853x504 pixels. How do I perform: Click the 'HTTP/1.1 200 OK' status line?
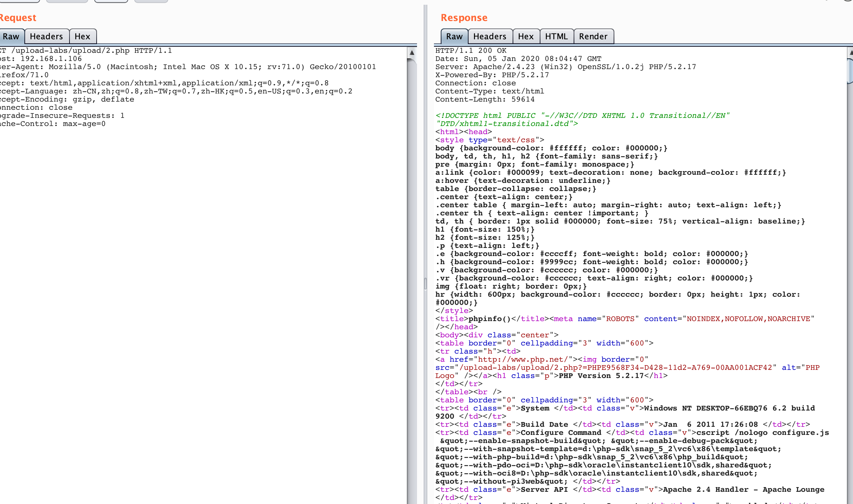pyautogui.click(x=471, y=50)
